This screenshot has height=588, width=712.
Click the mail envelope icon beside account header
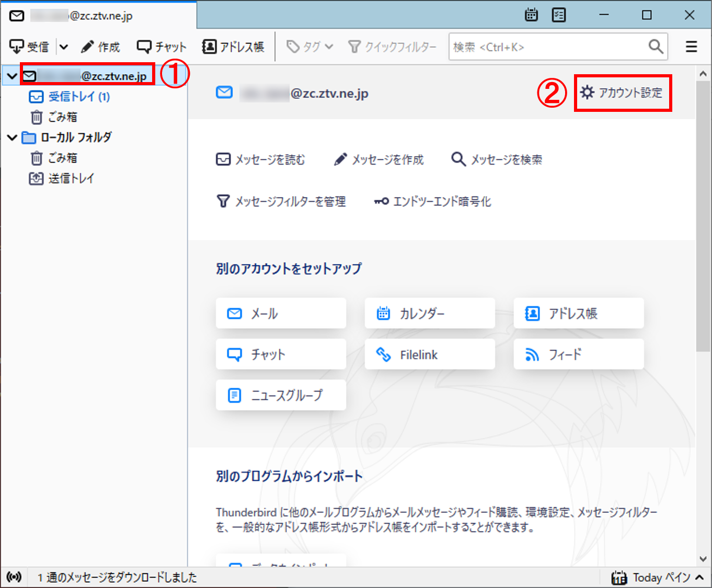[224, 93]
